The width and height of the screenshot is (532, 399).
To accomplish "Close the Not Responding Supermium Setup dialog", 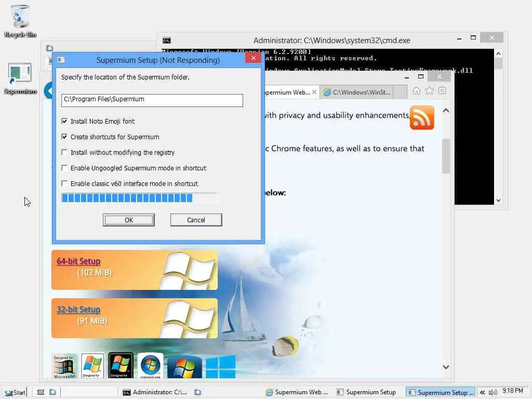I will click(254, 58).
